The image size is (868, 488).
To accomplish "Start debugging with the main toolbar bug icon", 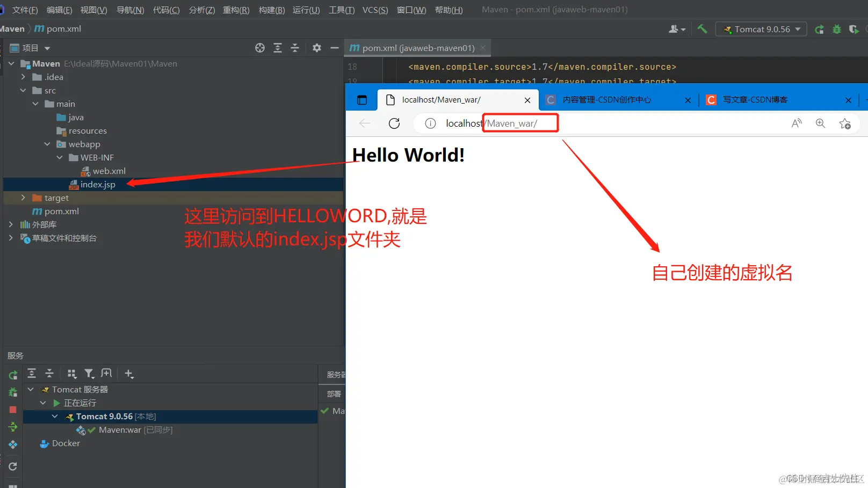I will [x=837, y=30].
